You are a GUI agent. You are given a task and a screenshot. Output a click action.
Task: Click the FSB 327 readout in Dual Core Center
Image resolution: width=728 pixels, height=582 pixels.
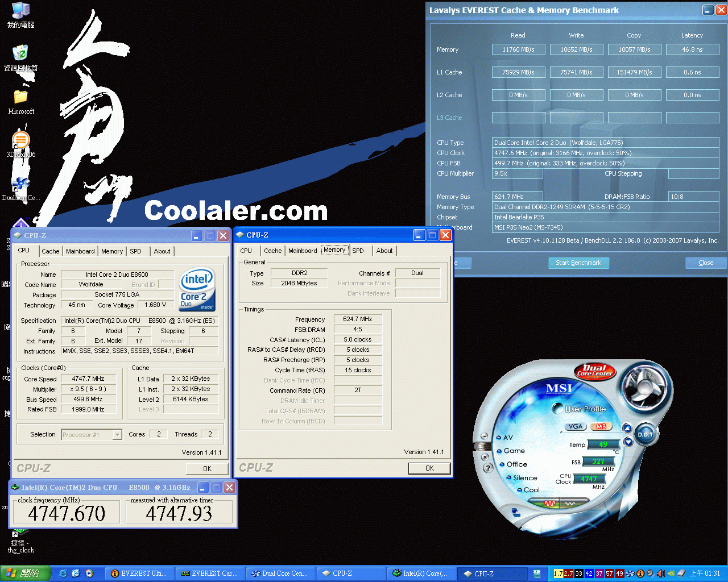pos(598,462)
